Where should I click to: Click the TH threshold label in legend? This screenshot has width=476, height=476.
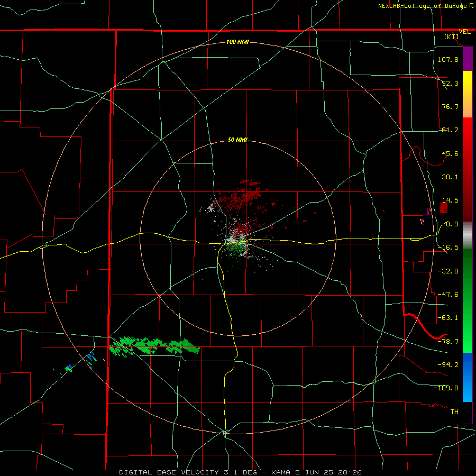point(454,411)
